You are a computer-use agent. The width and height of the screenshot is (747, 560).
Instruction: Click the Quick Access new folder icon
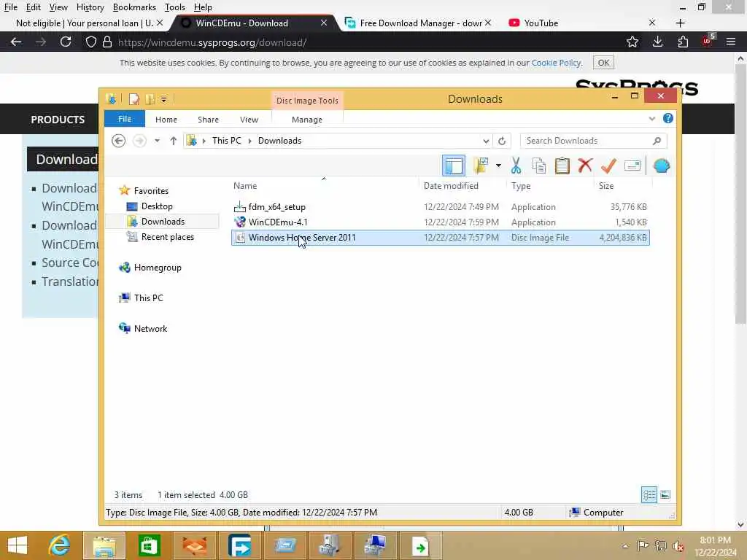point(150,99)
